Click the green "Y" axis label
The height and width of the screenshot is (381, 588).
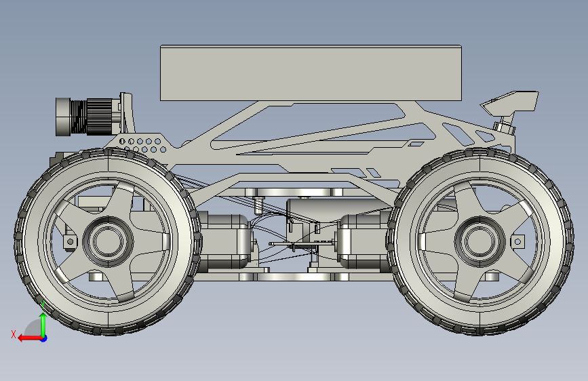[43, 305]
